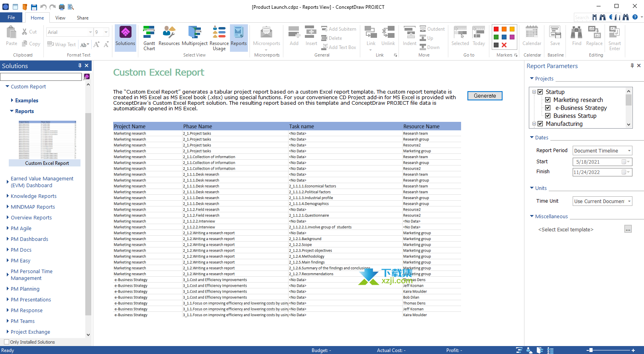The width and height of the screenshot is (644, 354).
Task: Click the zoom slider handle
Action: tap(591, 350)
